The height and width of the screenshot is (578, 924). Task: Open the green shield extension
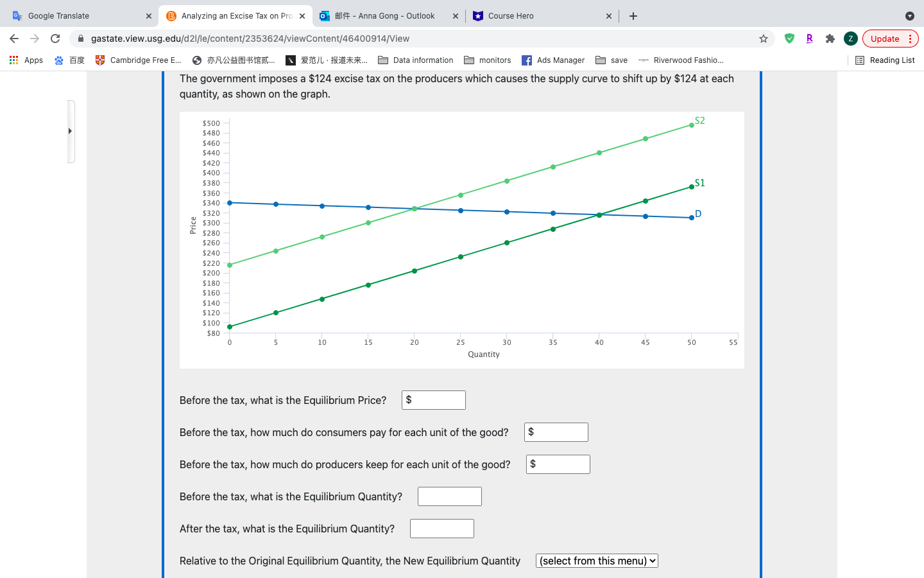tap(789, 39)
